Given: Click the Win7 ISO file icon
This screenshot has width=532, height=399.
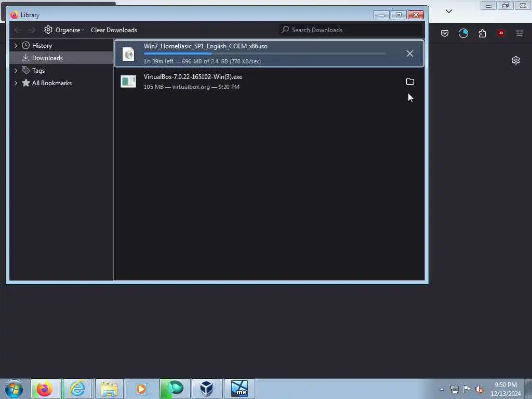Looking at the screenshot, I should coord(128,54).
